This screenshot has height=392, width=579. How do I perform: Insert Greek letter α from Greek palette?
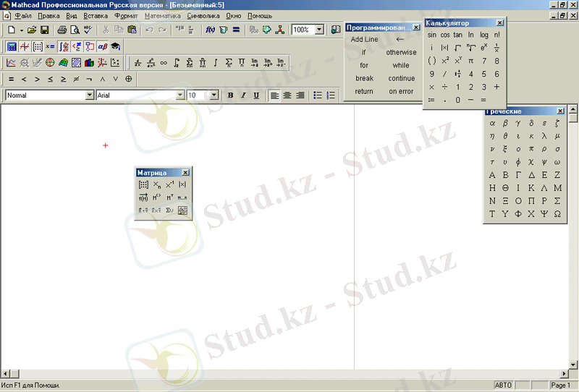coord(492,123)
